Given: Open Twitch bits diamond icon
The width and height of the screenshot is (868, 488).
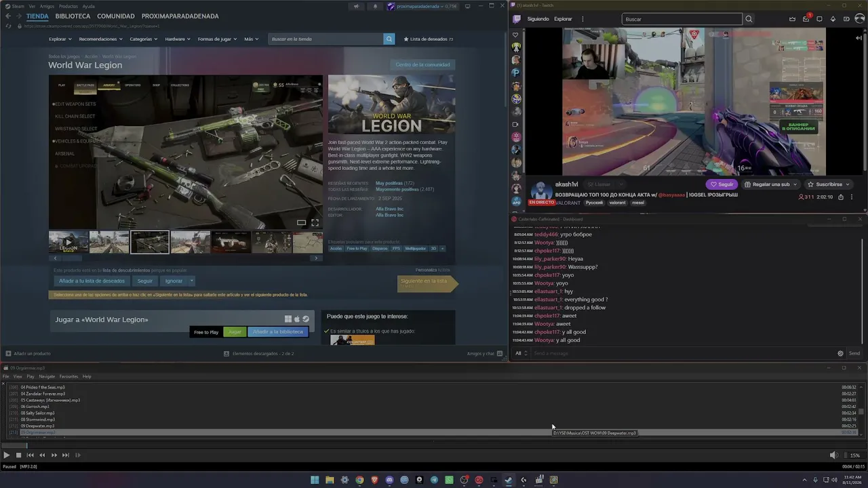Looking at the screenshot, I should coord(833,19).
